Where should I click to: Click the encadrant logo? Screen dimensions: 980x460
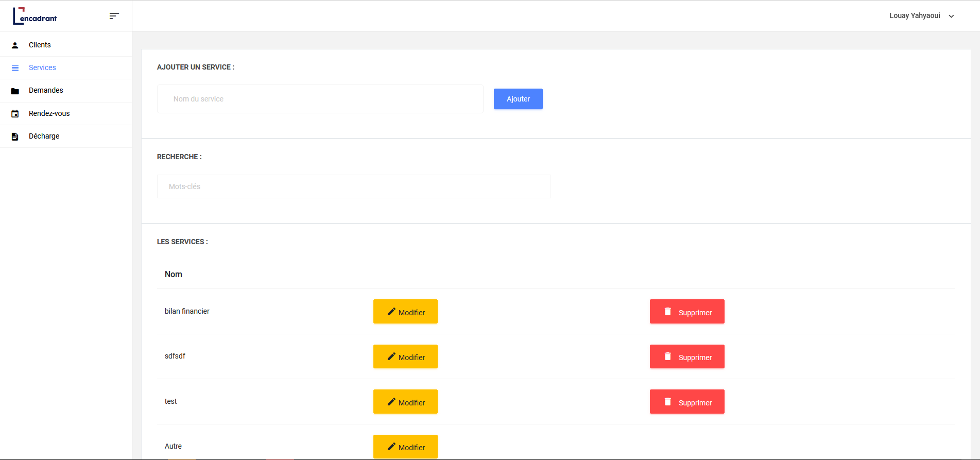[x=35, y=16]
